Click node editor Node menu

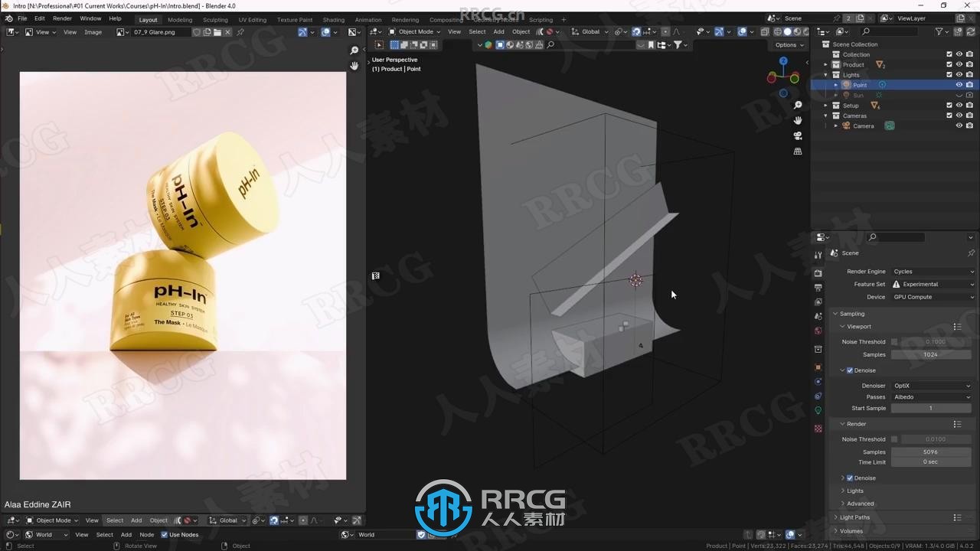pyautogui.click(x=146, y=535)
